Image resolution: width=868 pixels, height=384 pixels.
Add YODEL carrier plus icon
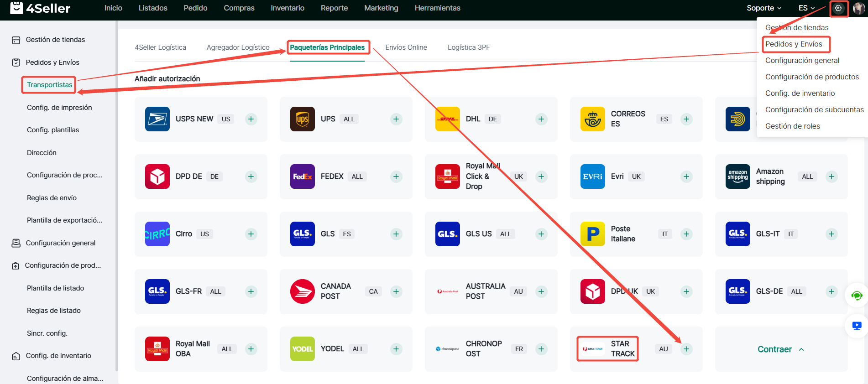click(396, 349)
